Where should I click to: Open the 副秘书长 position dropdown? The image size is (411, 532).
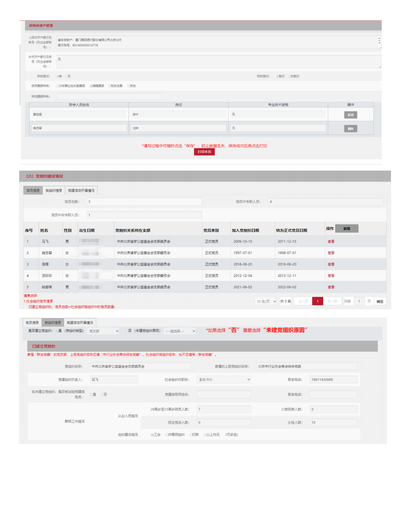[x=224, y=380]
